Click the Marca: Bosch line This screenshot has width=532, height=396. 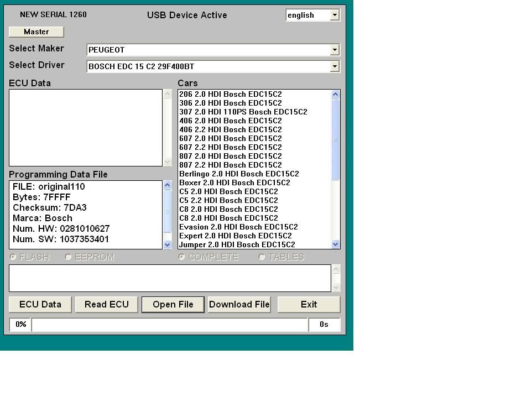coord(43,218)
